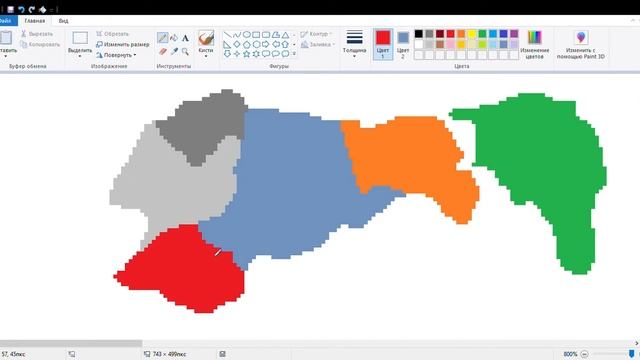Viewport: 640px width, 360px height.
Task: Choose the Right triangle shape
Action: 227,44
